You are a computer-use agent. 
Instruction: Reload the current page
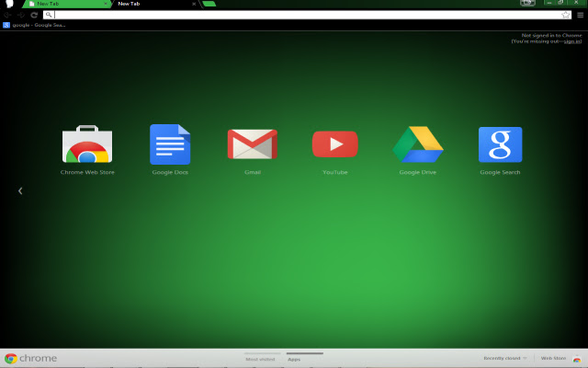click(34, 15)
